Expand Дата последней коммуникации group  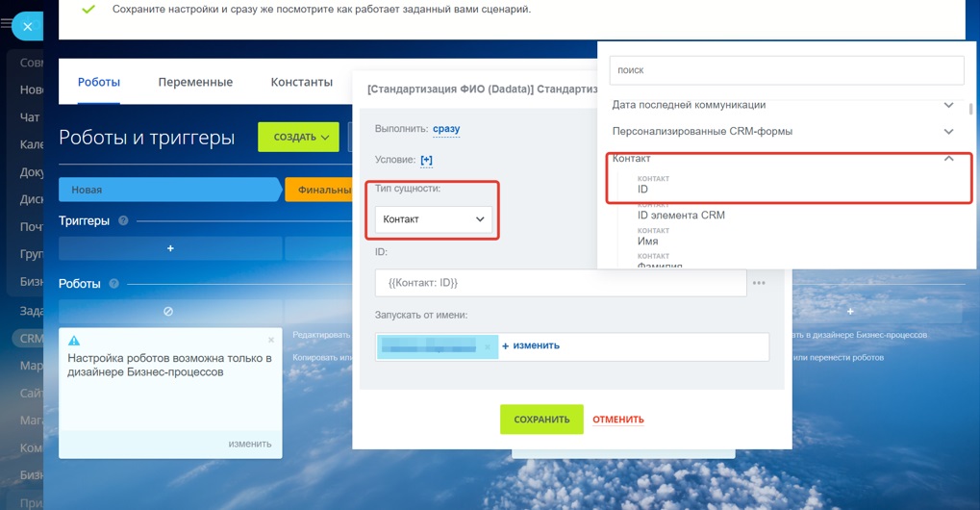(948, 105)
